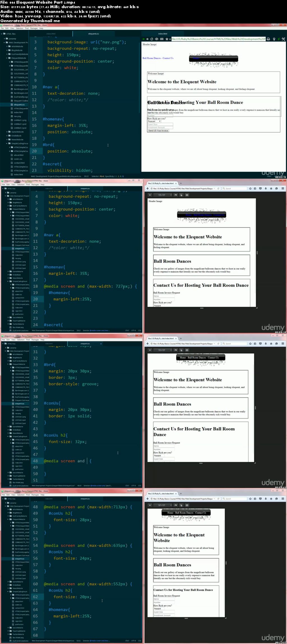Click the printer icon in Atom's preview toolbar
Viewport: 287px width, 644px height.
[x=268, y=39]
